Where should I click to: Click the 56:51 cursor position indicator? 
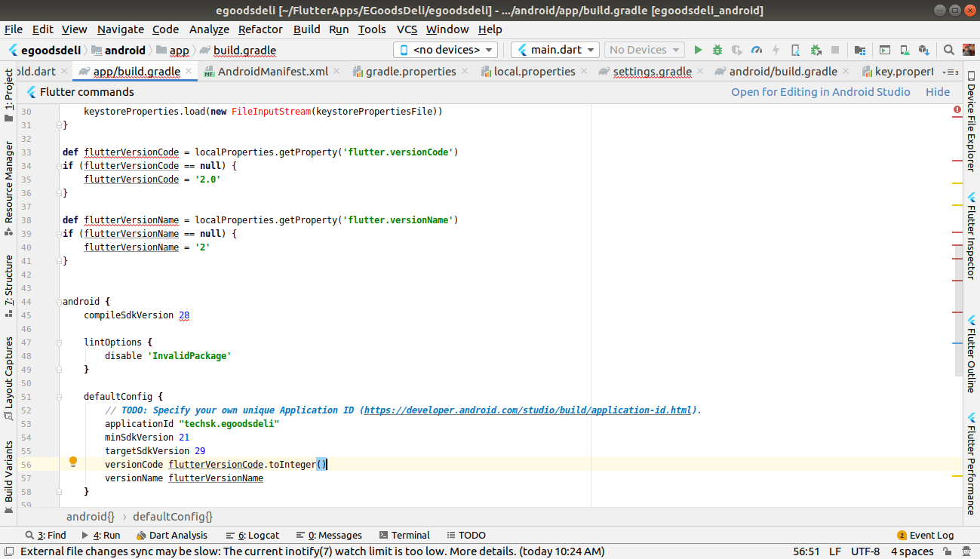coord(806,551)
